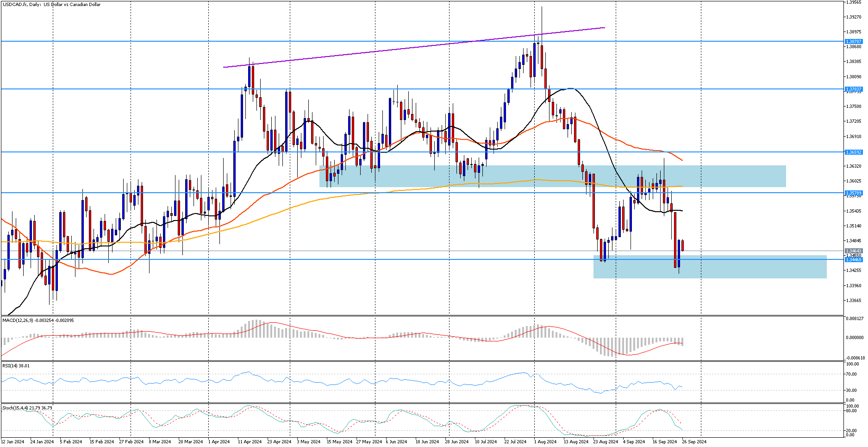Image resolution: width=868 pixels, height=447 pixels.
Task: Select the 1.36592 horizontal line price tag
Action: point(854,152)
